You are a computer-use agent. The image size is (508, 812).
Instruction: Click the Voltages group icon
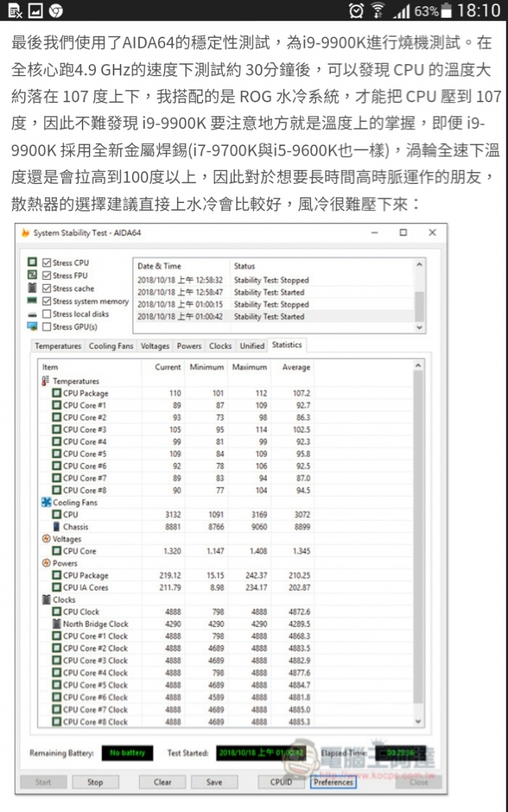pyautogui.click(x=46, y=539)
